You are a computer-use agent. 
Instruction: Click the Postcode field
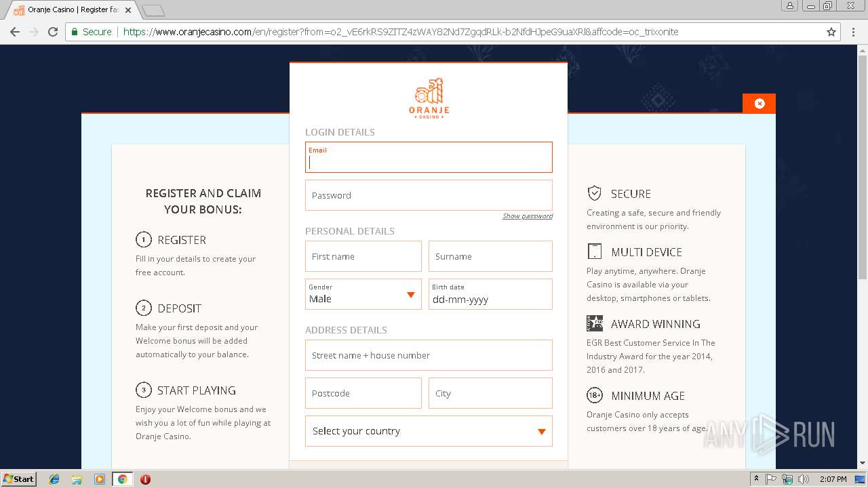click(x=363, y=393)
